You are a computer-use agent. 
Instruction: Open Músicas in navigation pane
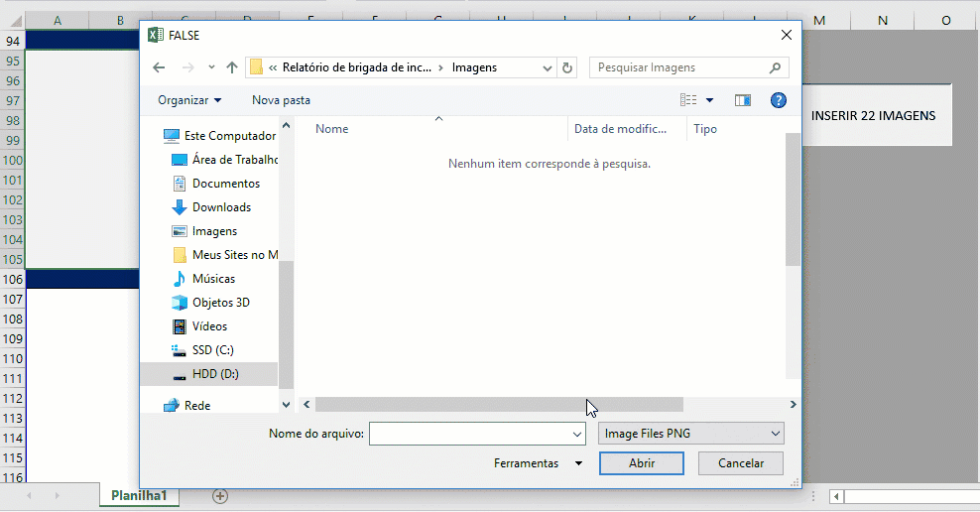pyautogui.click(x=203, y=278)
